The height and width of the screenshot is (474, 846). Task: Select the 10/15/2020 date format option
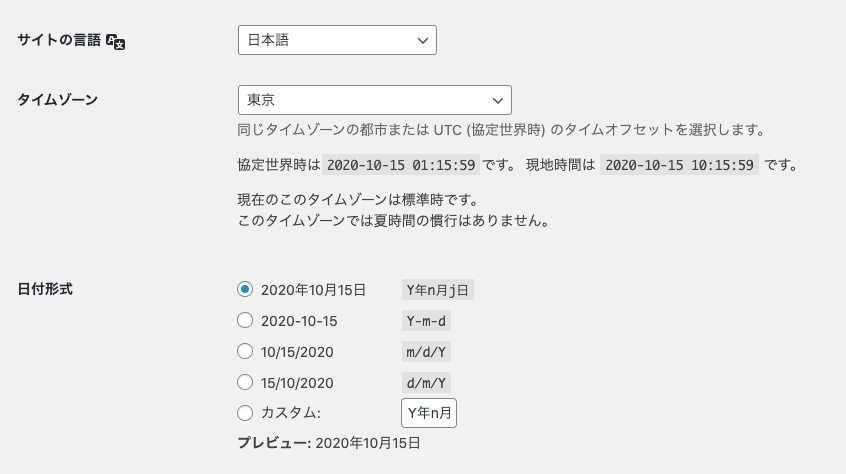pyautogui.click(x=245, y=351)
